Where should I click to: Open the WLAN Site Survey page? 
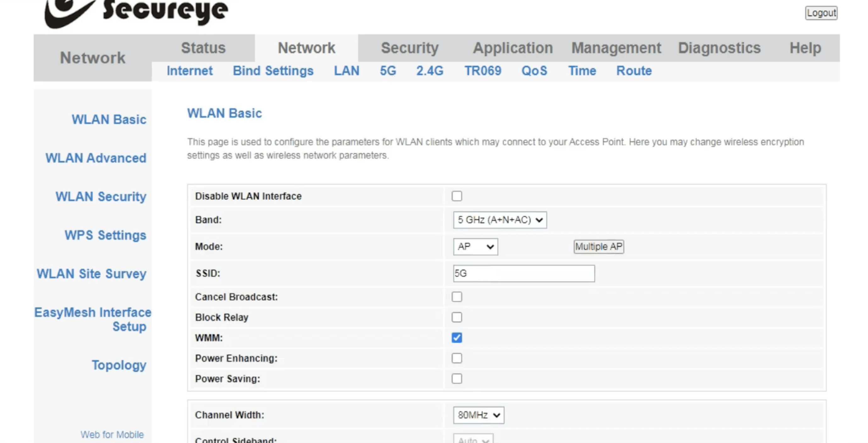coord(91,274)
